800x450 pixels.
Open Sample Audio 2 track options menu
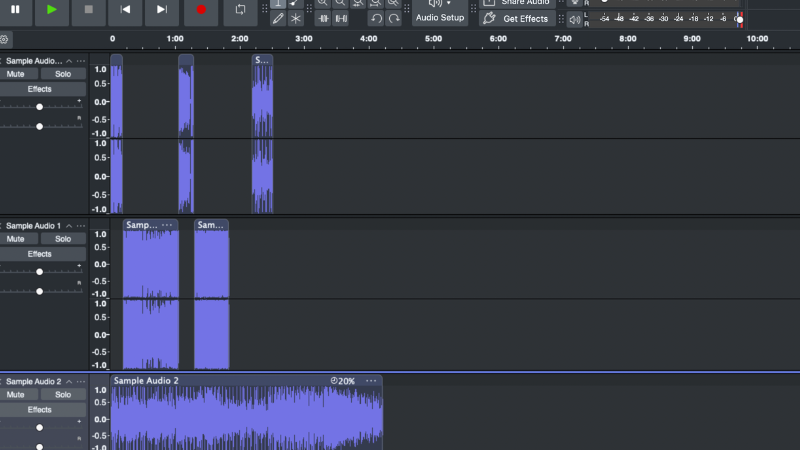[81, 381]
